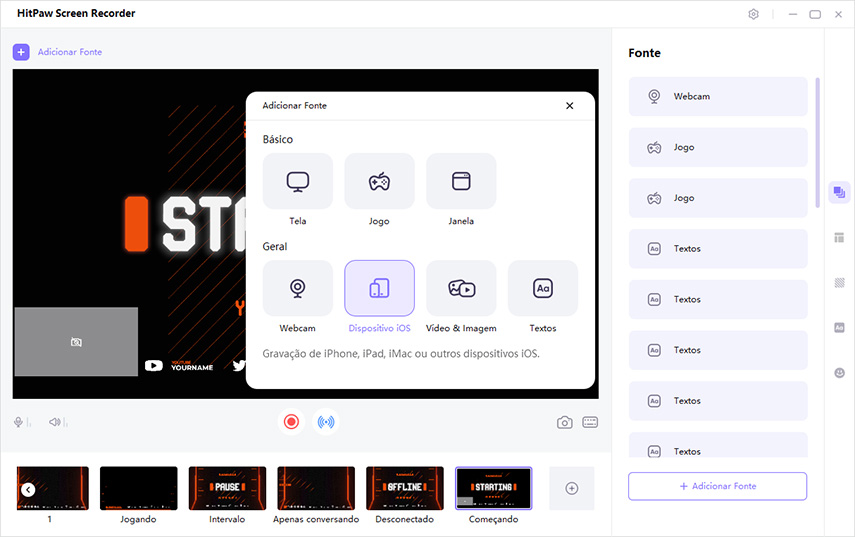
Task: Select Webcam source in the Geral section
Action: [298, 288]
